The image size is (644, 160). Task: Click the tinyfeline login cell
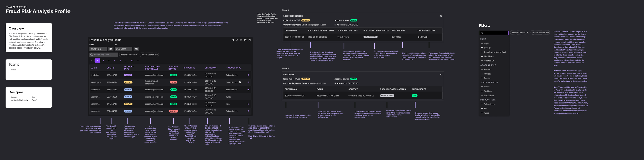click(95, 75)
